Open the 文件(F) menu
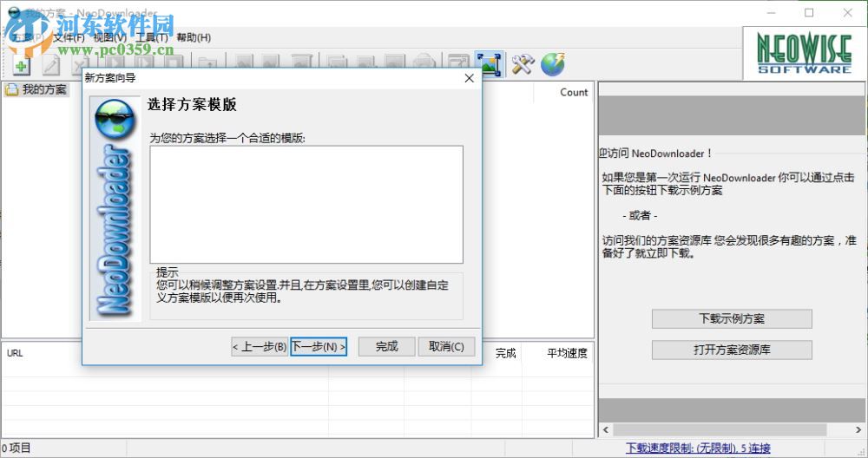The width and height of the screenshot is (868, 458). point(69,37)
